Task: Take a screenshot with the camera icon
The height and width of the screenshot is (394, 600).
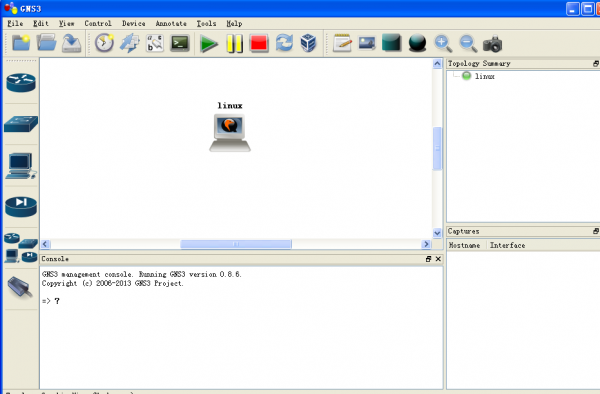Action: coord(492,44)
